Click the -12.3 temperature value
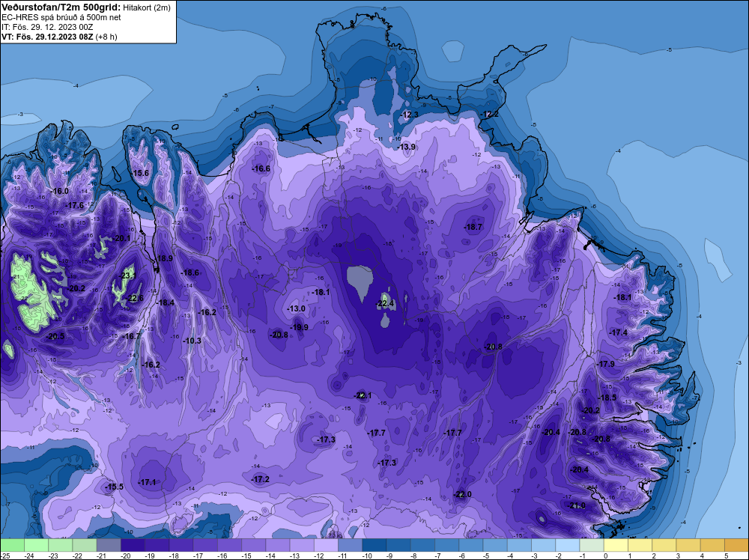The width and height of the screenshot is (749, 560). [x=410, y=115]
